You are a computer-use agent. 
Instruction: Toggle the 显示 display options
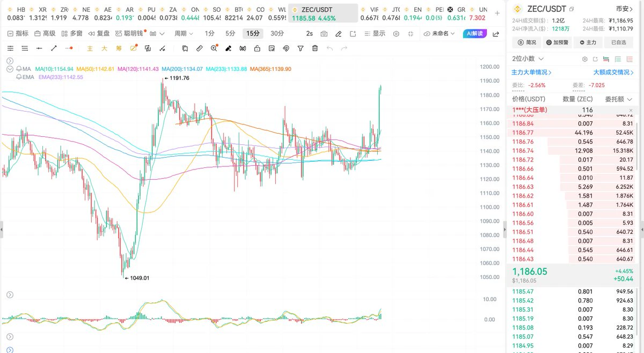pos(375,33)
